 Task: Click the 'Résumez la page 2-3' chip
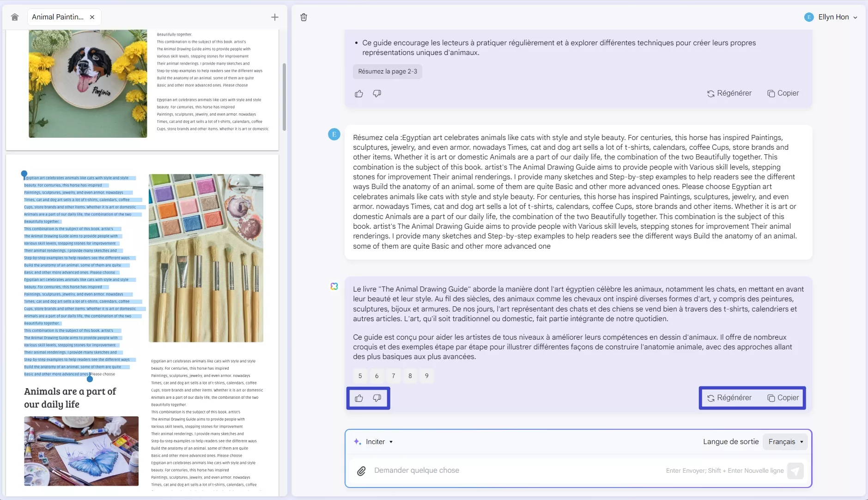pyautogui.click(x=388, y=71)
